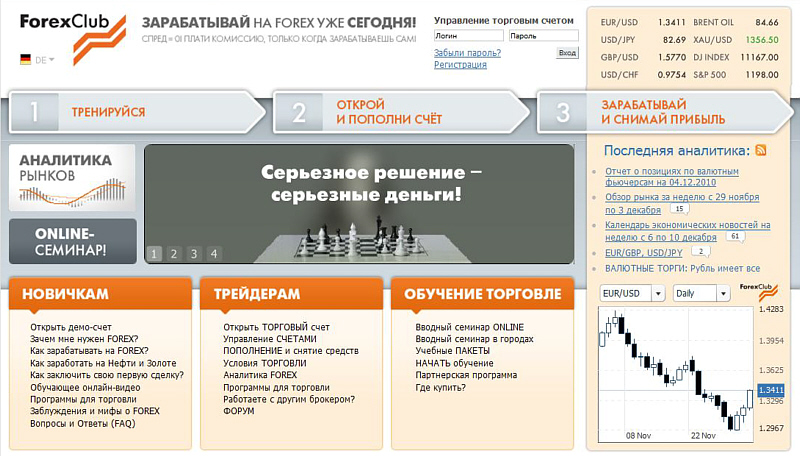Click the 2 comments bubble

[701, 251]
